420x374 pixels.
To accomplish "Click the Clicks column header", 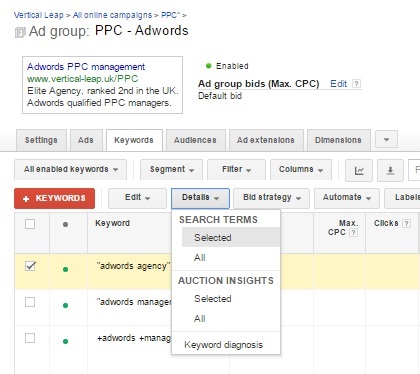I will coord(386,223).
